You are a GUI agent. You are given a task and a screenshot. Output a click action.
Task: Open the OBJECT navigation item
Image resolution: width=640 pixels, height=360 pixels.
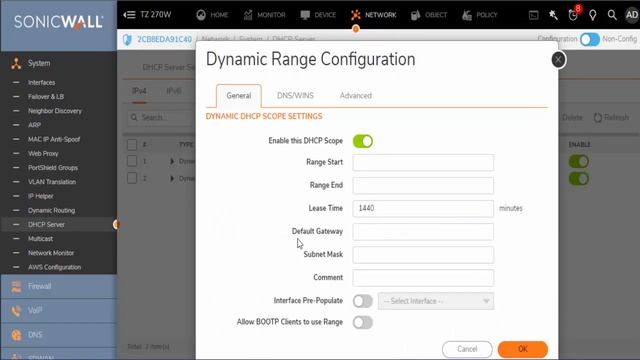click(429, 15)
